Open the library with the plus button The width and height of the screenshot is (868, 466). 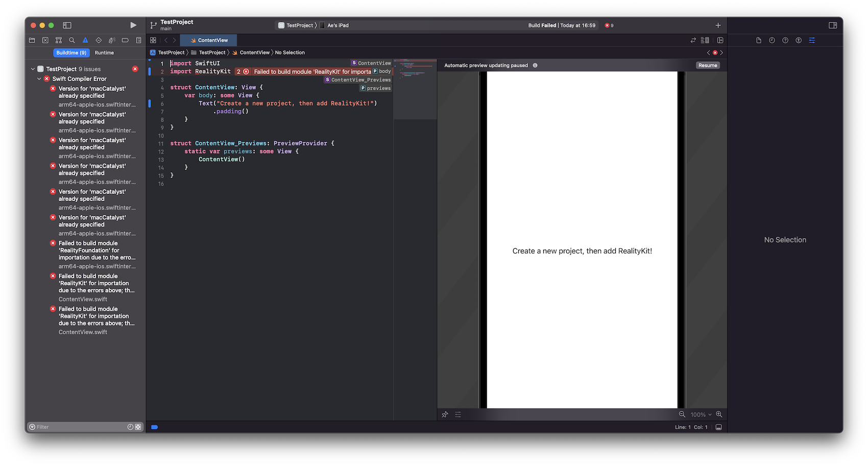(x=718, y=25)
